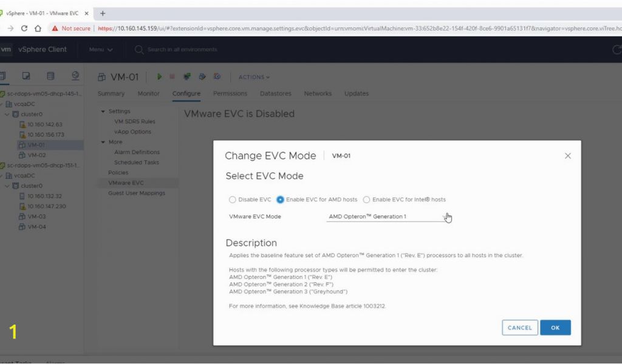Click the red Power Off icon
Viewport: 622px width, 364px height.
click(x=172, y=77)
